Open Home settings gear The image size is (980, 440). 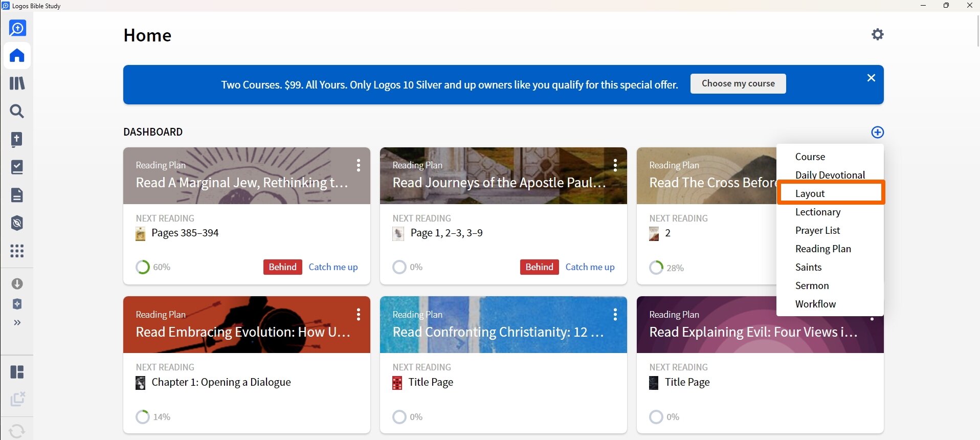878,34
